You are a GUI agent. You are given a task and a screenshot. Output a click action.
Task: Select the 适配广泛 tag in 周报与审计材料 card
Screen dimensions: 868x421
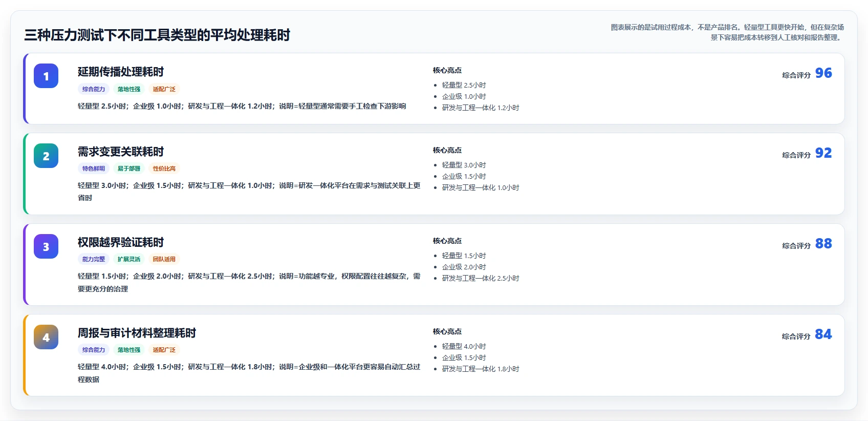[x=164, y=350]
